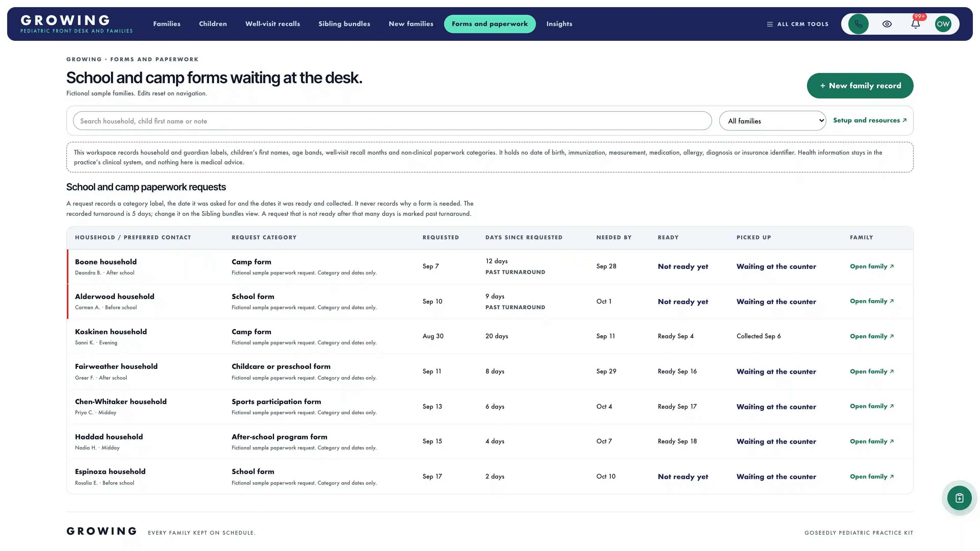Open the Families tab

point(167,24)
